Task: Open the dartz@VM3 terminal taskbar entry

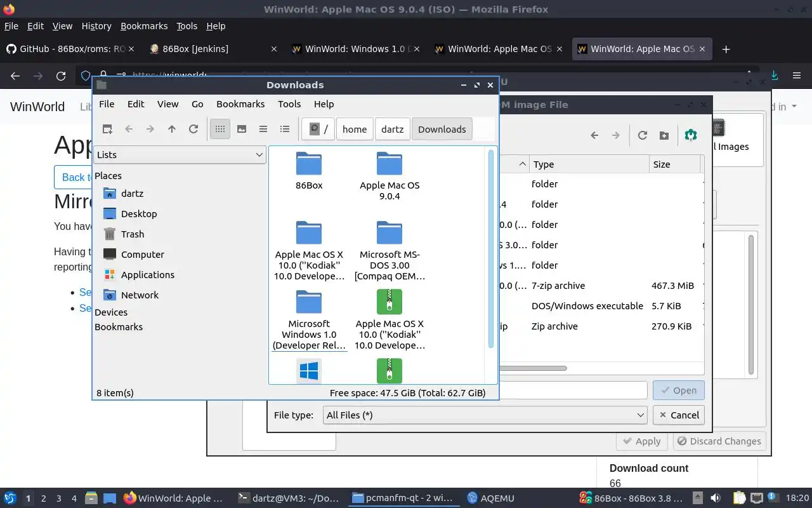Action: tap(289, 498)
